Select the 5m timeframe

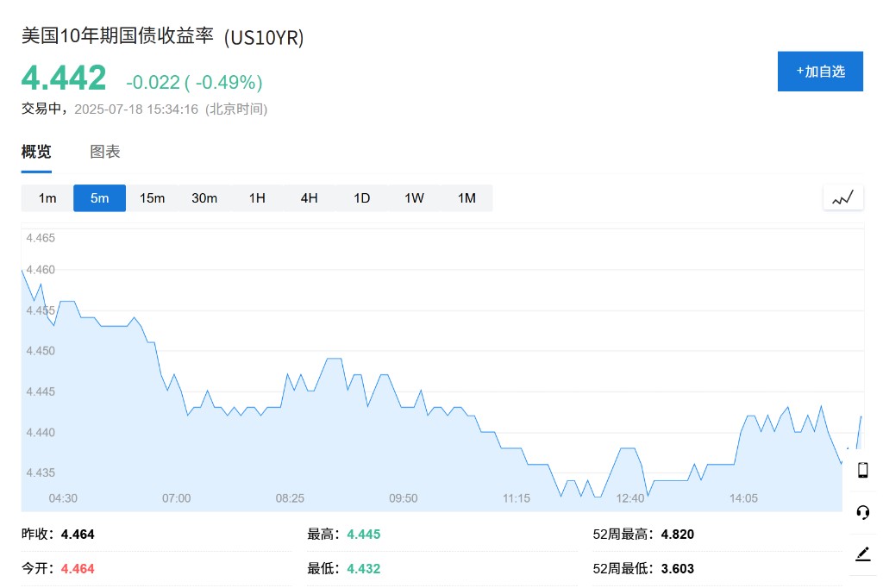click(x=100, y=198)
